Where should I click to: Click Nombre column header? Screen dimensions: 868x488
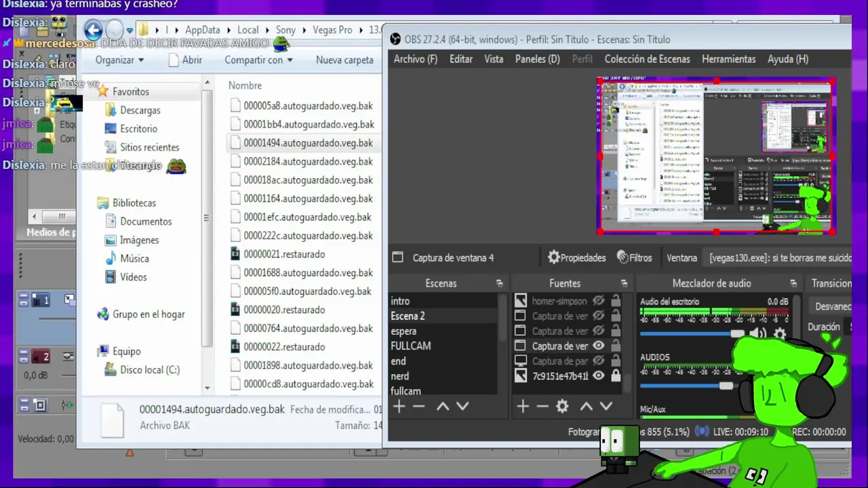click(245, 85)
